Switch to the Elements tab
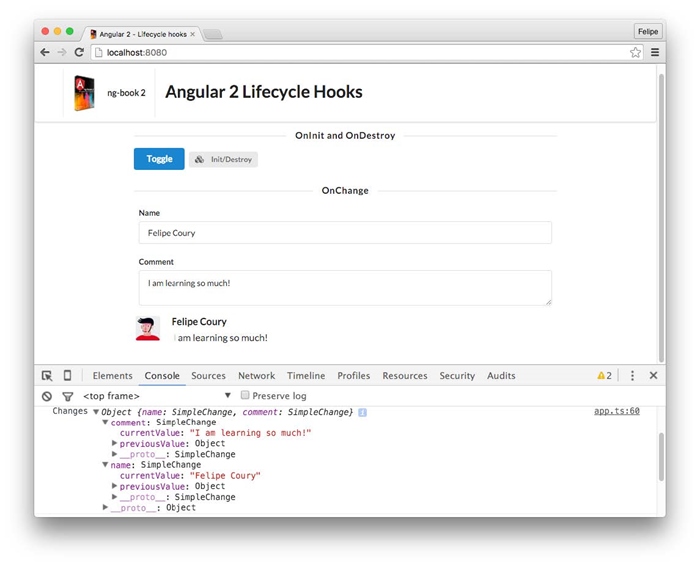 click(x=112, y=376)
